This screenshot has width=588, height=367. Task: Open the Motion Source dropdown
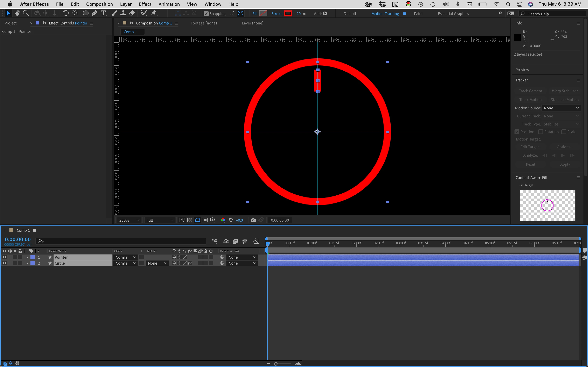[x=561, y=108]
